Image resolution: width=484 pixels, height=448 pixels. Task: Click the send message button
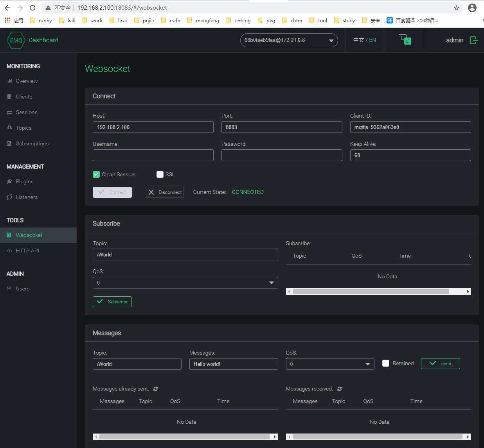[440, 364]
